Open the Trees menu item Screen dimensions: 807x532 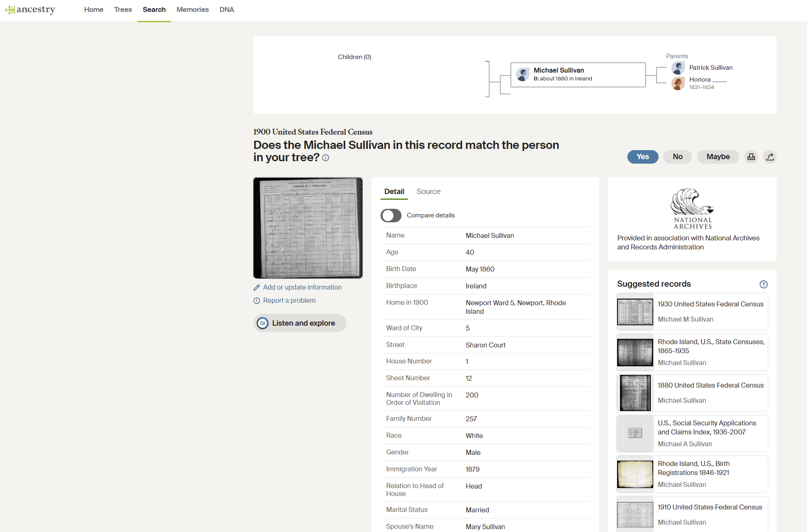point(123,9)
